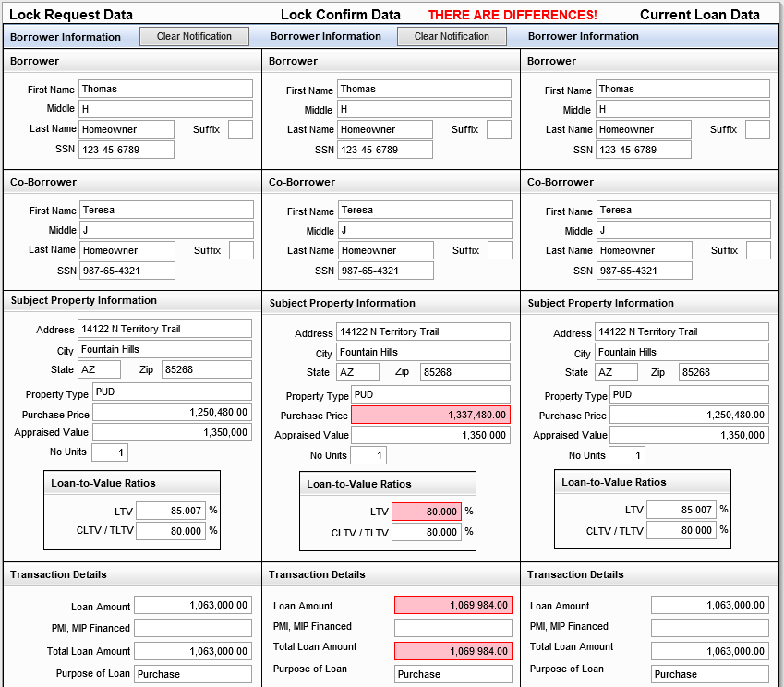Select Appraised Value in Lock Confirm Data
This screenshot has height=687, width=784.
click(431, 435)
